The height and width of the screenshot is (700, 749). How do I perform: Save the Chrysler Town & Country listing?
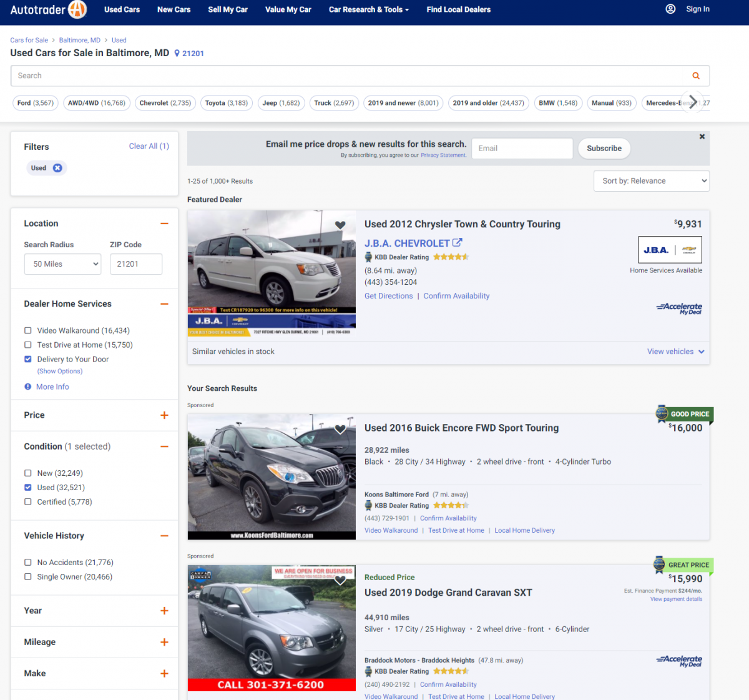coord(340,225)
